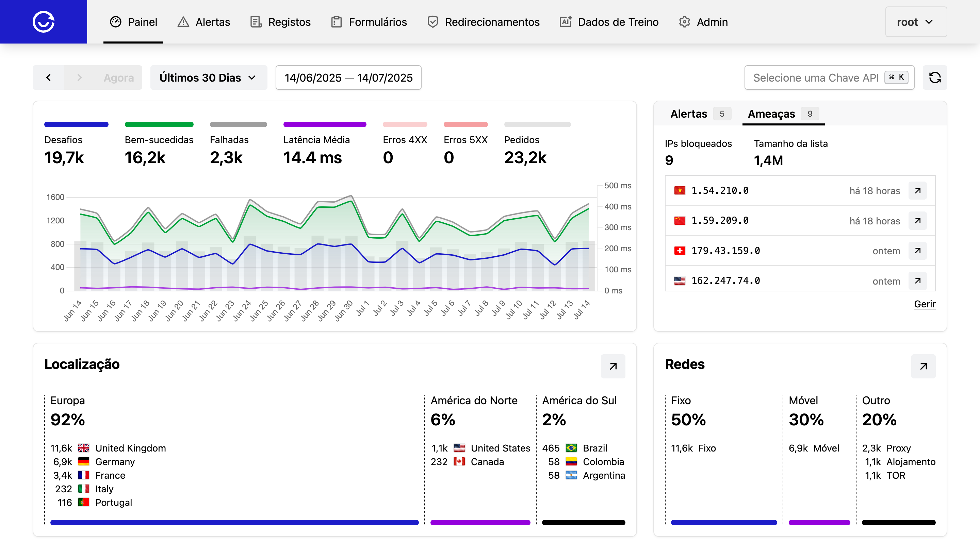Click the date range field
The image size is (980, 544).
[348, 78]
